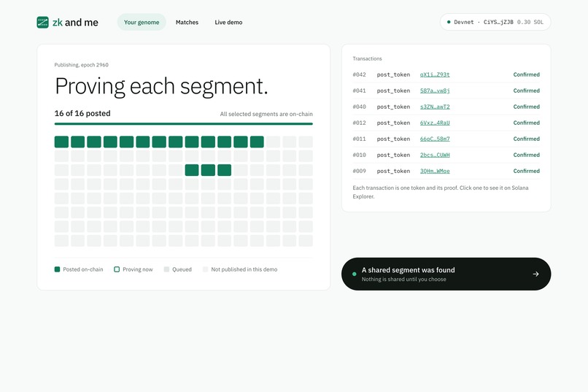
Task: Click Confirmed status of transaction #041
Action: click(526, 91)
